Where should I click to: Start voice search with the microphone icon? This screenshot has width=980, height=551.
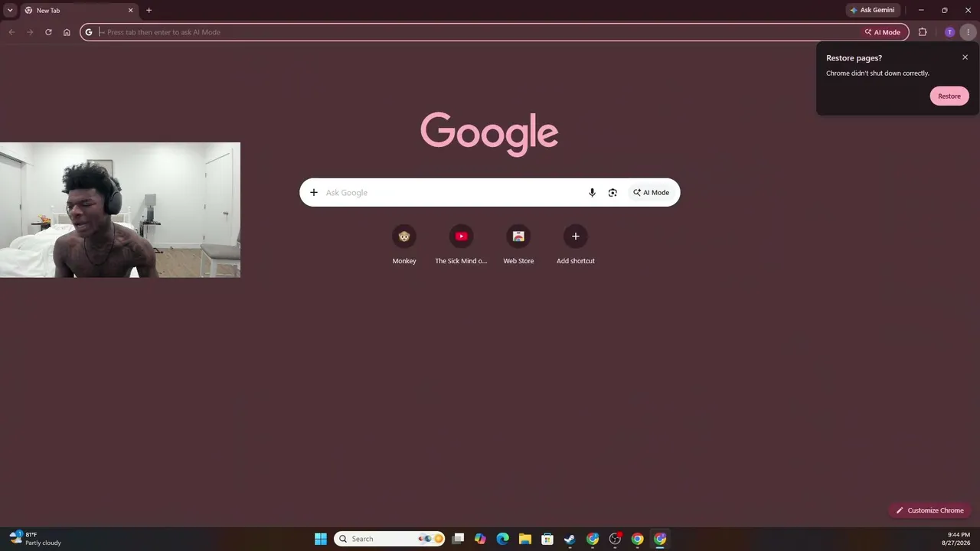(592, 192)
